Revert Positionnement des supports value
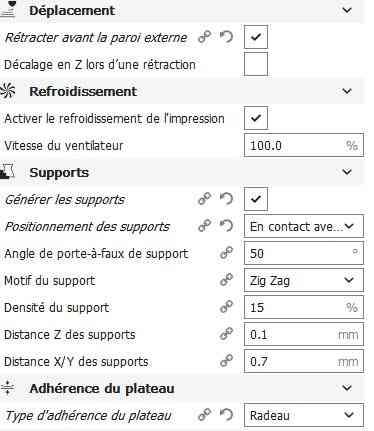This screenshot has width=374, height=431. pos(226,226)
